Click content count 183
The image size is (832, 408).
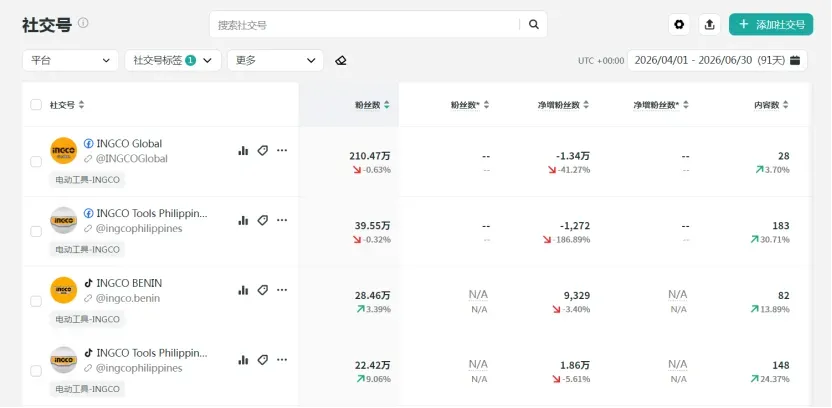click(x=781, y=225)
